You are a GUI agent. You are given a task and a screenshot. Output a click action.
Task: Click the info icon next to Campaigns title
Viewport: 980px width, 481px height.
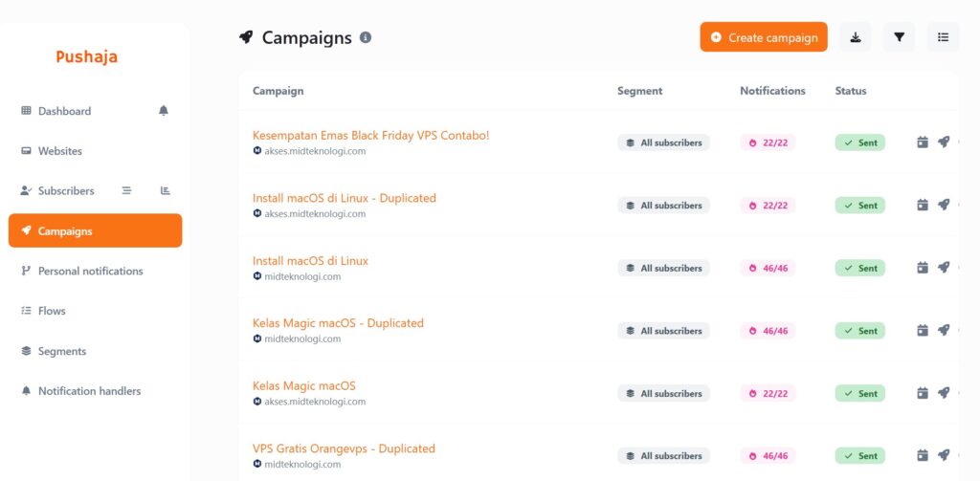(366, 37)
